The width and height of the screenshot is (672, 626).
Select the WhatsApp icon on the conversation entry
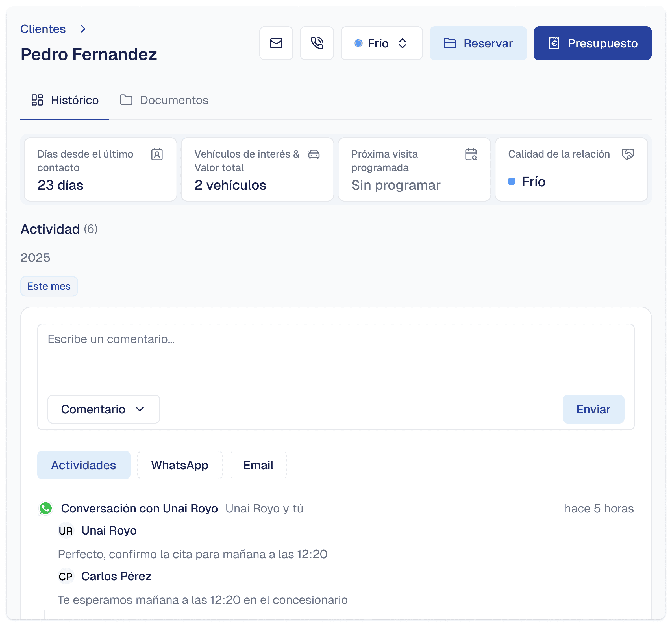click(x=46, y=509)
